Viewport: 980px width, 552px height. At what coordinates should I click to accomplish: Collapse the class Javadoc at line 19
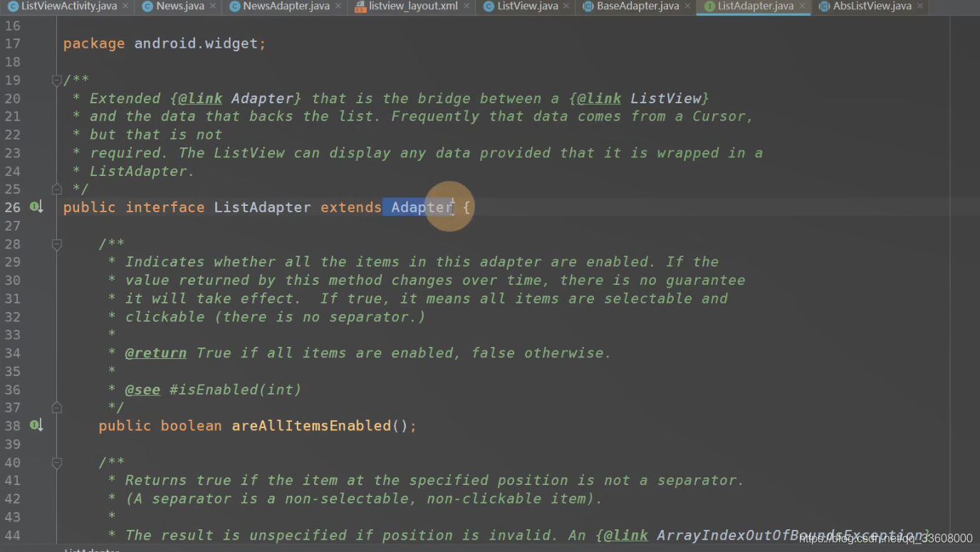56,80
